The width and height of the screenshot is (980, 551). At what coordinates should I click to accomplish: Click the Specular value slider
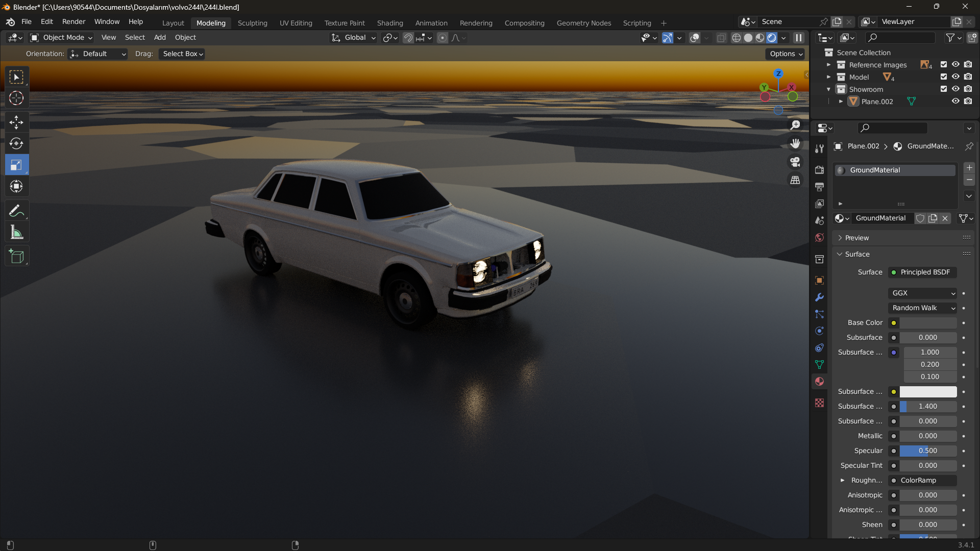click(927, 450)
